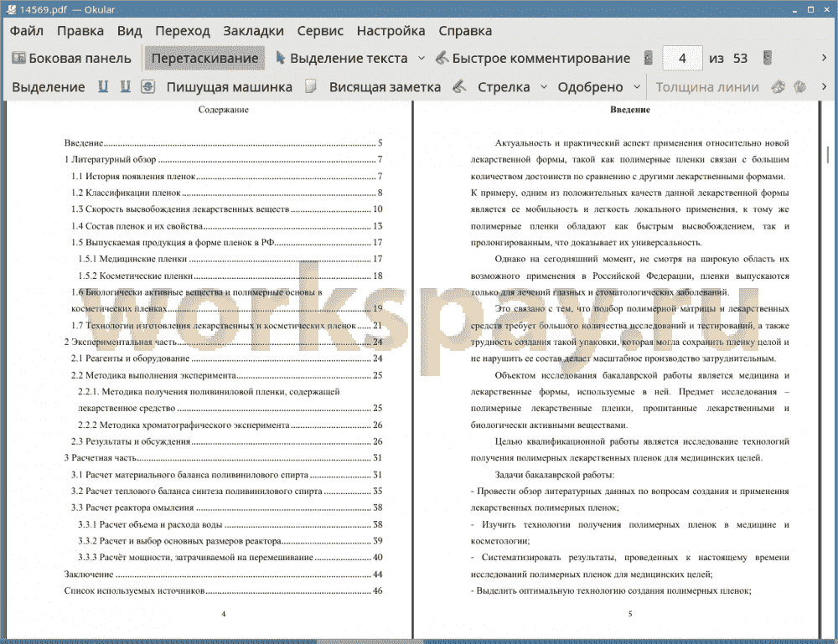Click '3.3 Расчет реактора омыления' entry
This screenshot has width=838, height=644.
coord(226,507)
